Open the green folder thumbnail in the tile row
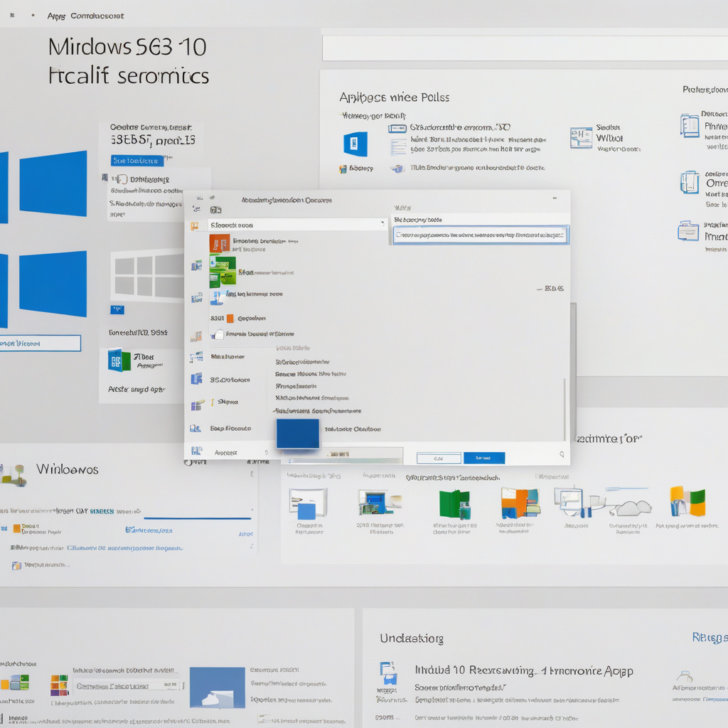Screen dimensions: 728x728 click(x=454, y=504)
